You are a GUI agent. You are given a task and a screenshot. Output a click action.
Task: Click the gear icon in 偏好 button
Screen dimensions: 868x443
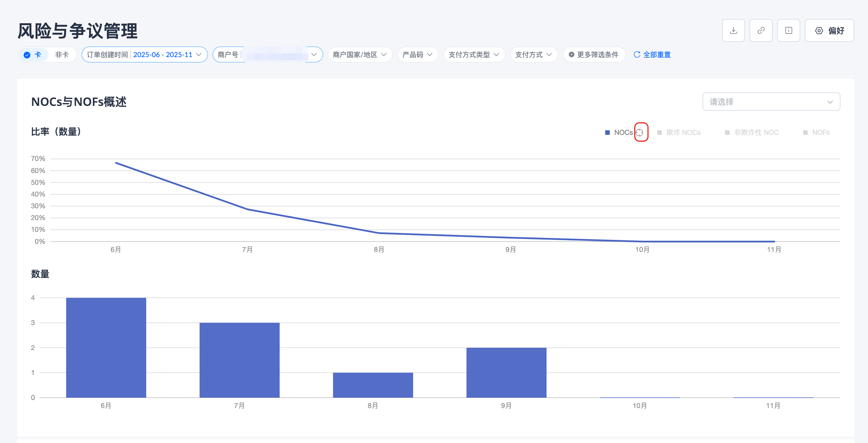(819, 31)
